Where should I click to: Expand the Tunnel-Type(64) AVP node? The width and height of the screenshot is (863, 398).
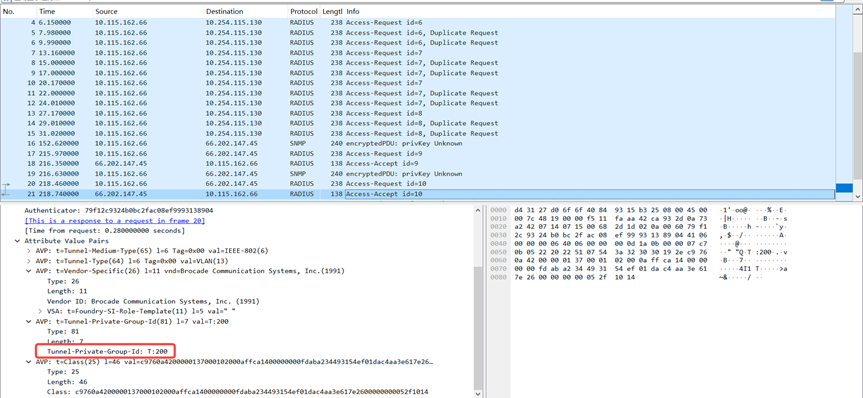(29, 260)
